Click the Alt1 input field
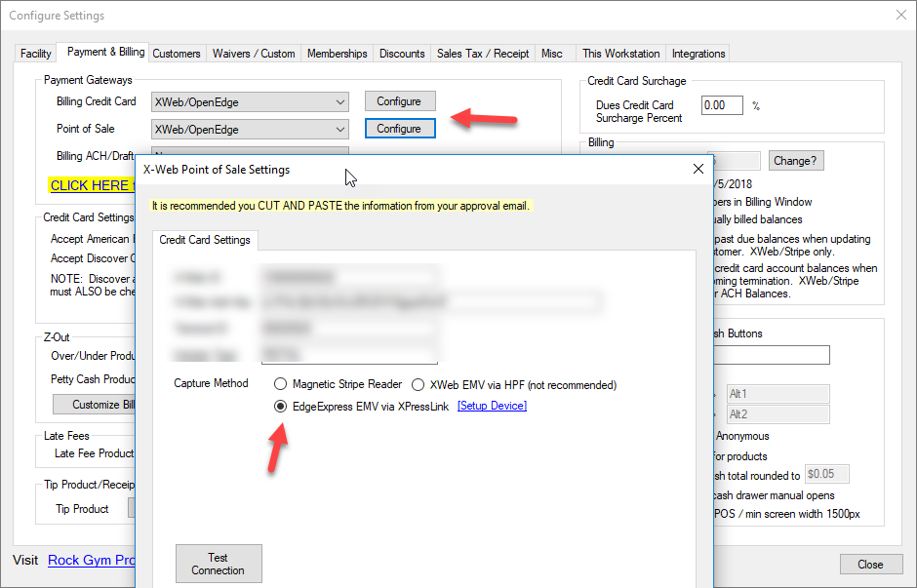This screenshot has width=917, height=588. 777,394
